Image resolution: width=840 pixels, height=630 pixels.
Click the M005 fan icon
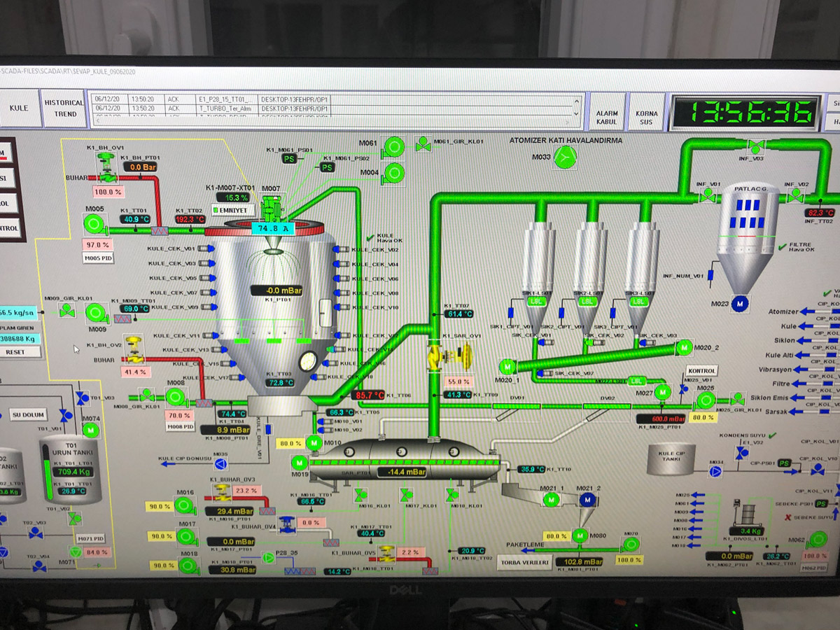tap(93, 225)
